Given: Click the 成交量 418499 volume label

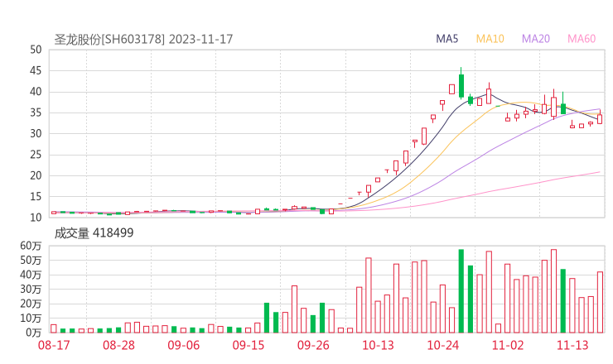Looking at the screenshot, I should pyautogui.click(x=94, y=233).
